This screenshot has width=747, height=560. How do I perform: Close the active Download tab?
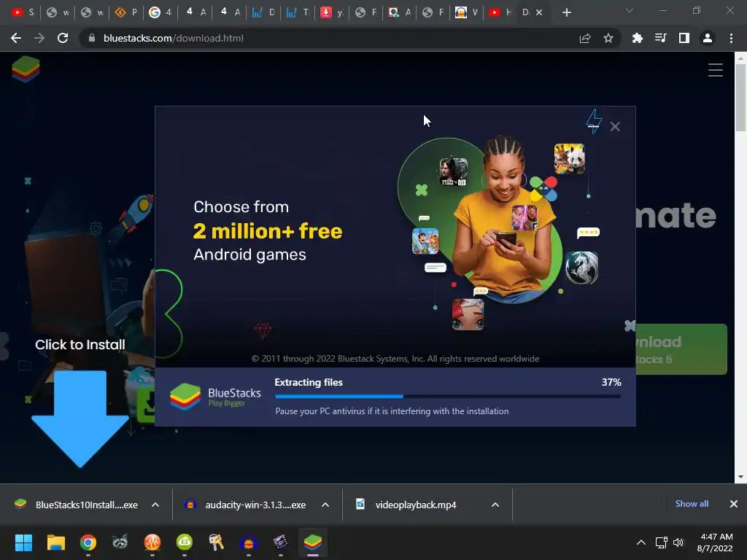[x=539, y=13]
